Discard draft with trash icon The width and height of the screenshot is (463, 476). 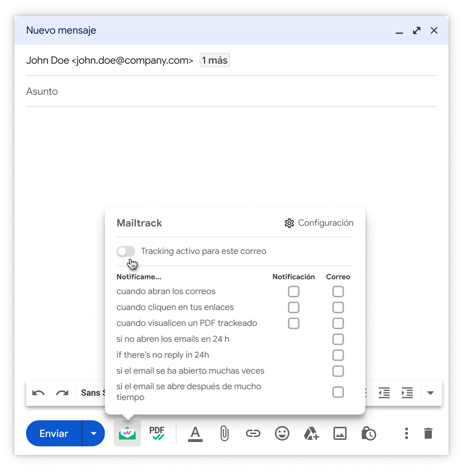428,433
